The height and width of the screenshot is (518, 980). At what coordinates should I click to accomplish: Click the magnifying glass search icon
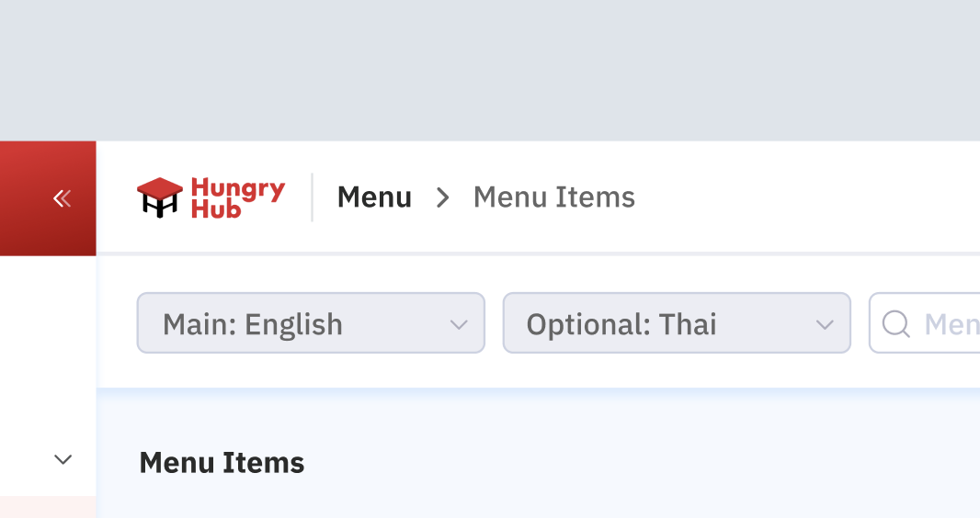[895, 323]
